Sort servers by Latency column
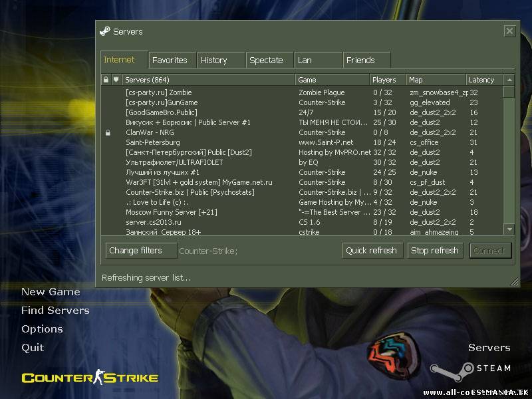The image size is (532, 399). click(x=484, y=80)
